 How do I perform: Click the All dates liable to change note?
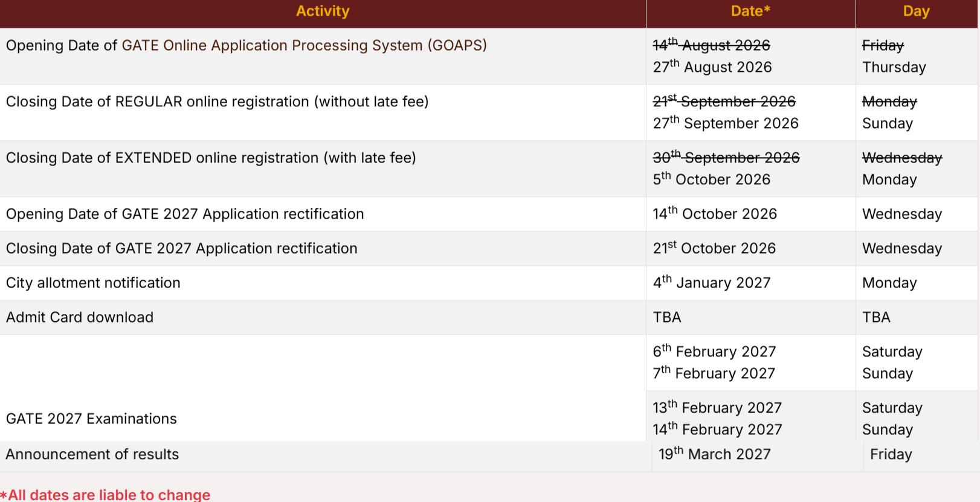(105, 494)
